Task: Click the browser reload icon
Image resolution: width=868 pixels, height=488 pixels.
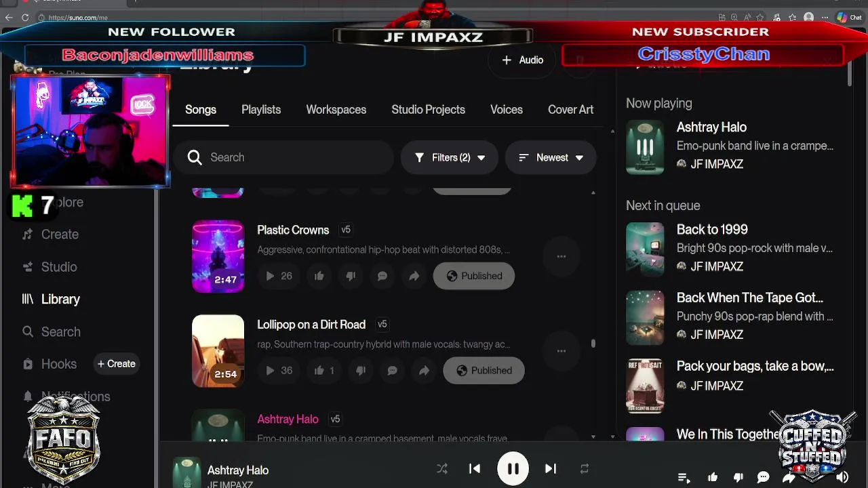Action: [x=25, y=18]
